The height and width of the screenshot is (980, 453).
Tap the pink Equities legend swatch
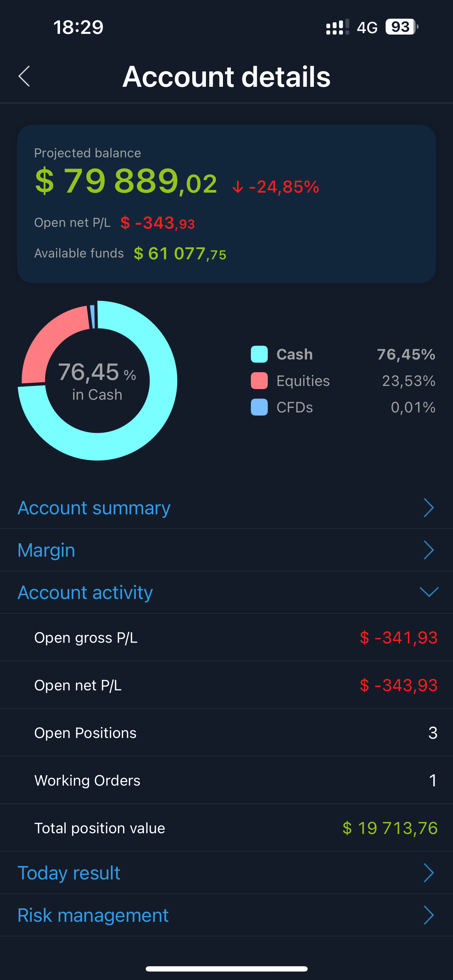point(259,380)
